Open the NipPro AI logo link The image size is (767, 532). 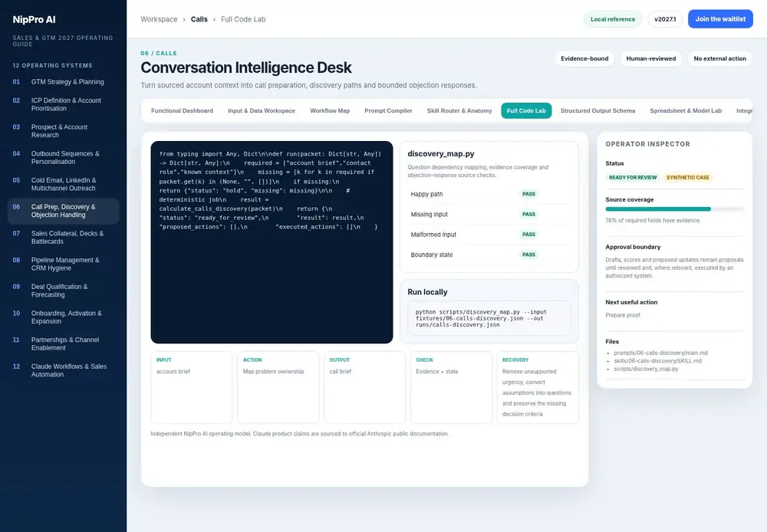[34, 20]
